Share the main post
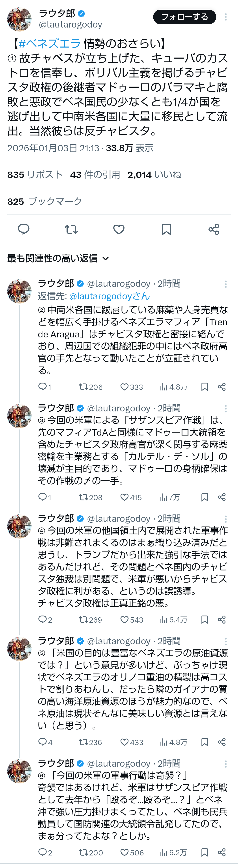Viewport: 238px width, 868px height. click(214, 229)
